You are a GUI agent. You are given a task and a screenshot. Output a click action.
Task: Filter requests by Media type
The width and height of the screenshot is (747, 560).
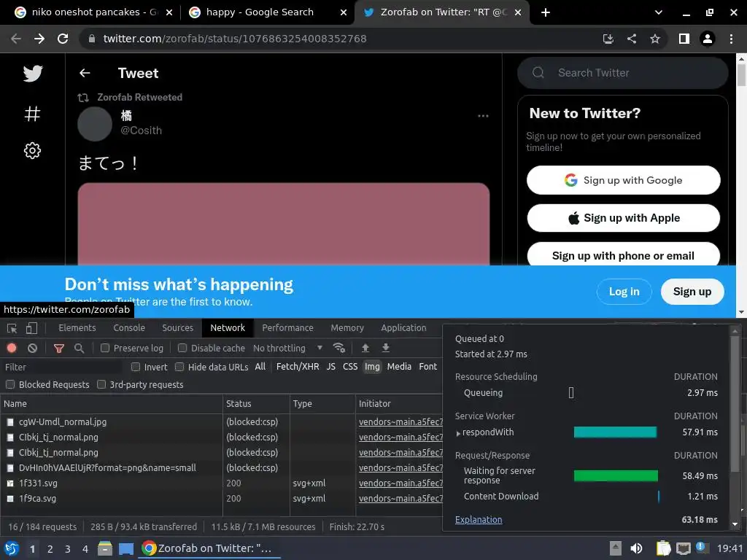point(399,366)
